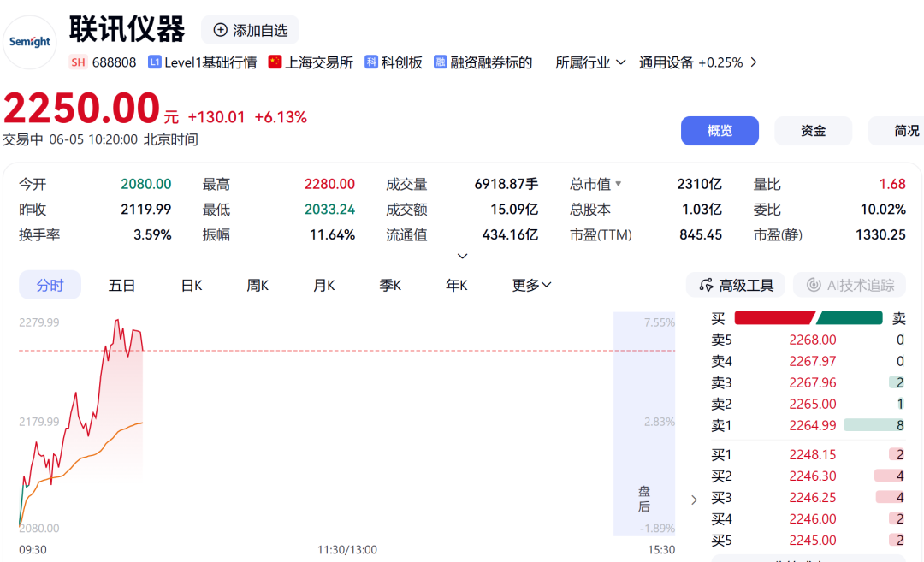Click the plus icon in 添加自选
The width and height of the screenshot is (924, 562).
click(221, 30)
